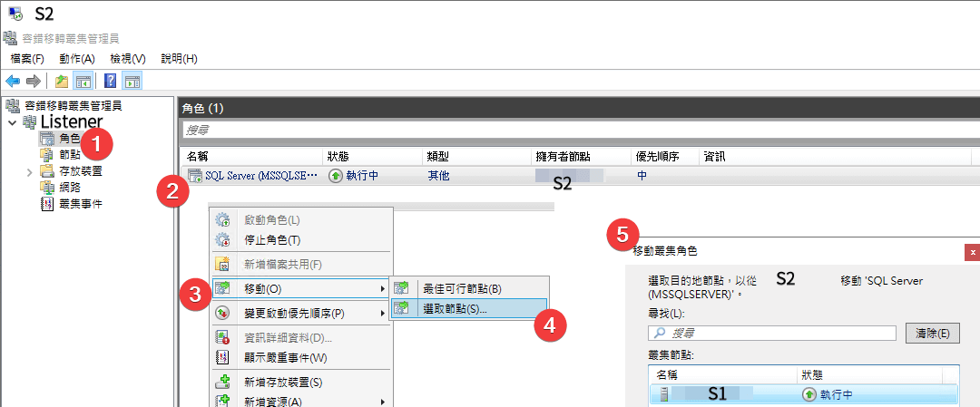
Task: Choose 最佳可行節點(B) in submenu
Action: [469, 288]
